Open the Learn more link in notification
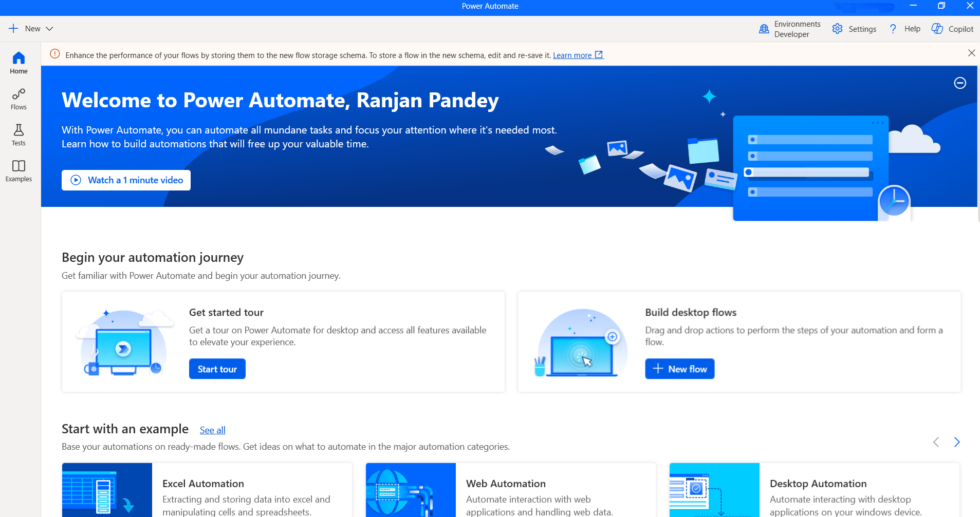The height and width of the screenshot is (517, 980). (574, 55)
